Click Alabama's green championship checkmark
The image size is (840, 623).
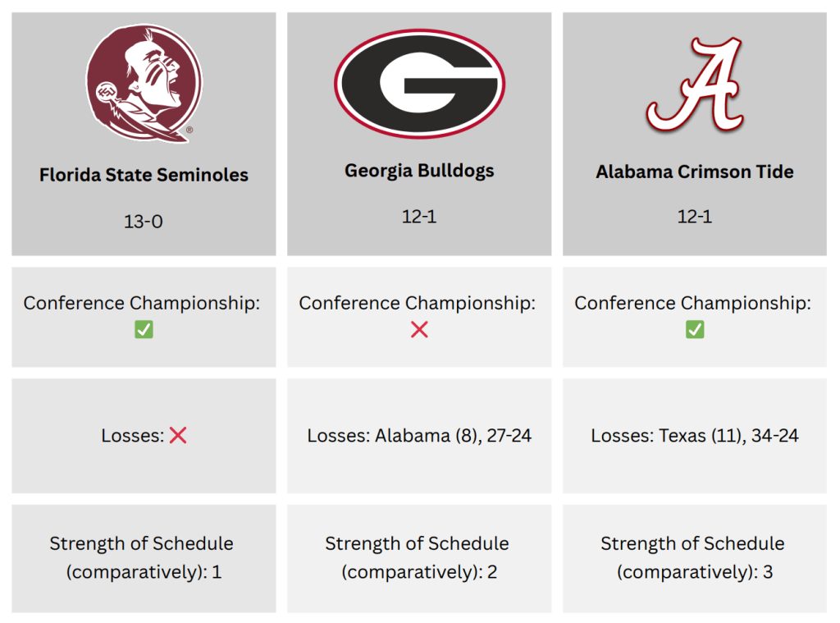pos(695,330)
